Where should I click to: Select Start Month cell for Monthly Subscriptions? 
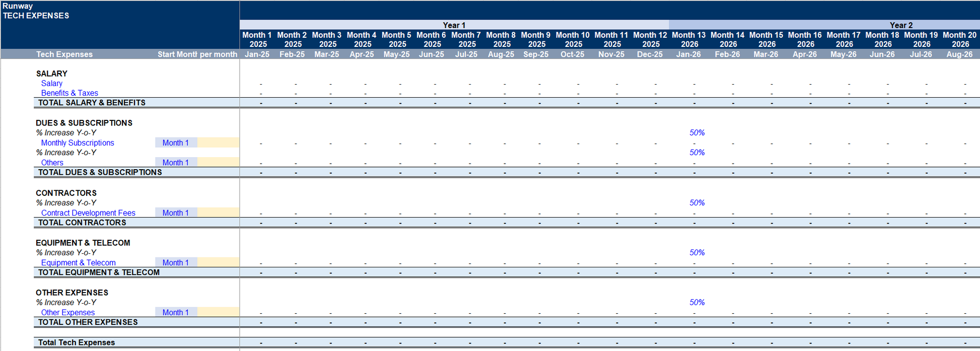coord(176,143)
